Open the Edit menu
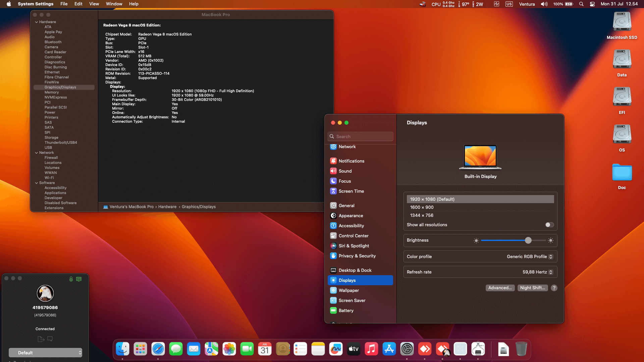 tap(78, 4)
